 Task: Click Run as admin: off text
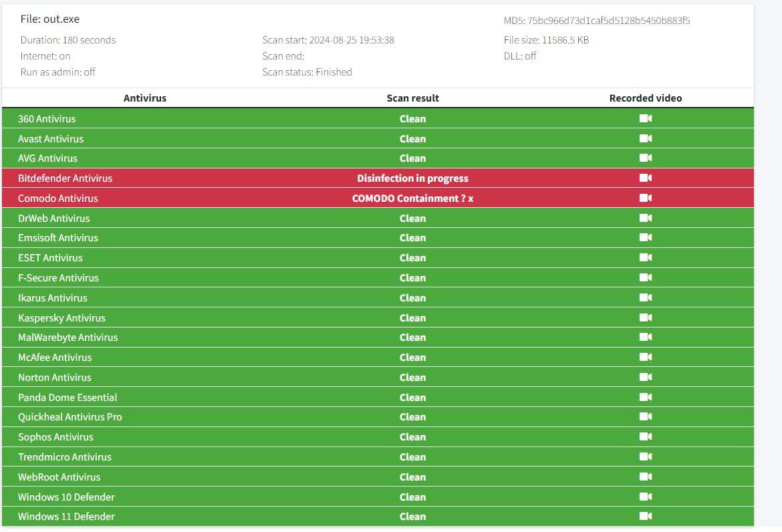(x=58, y=72)
